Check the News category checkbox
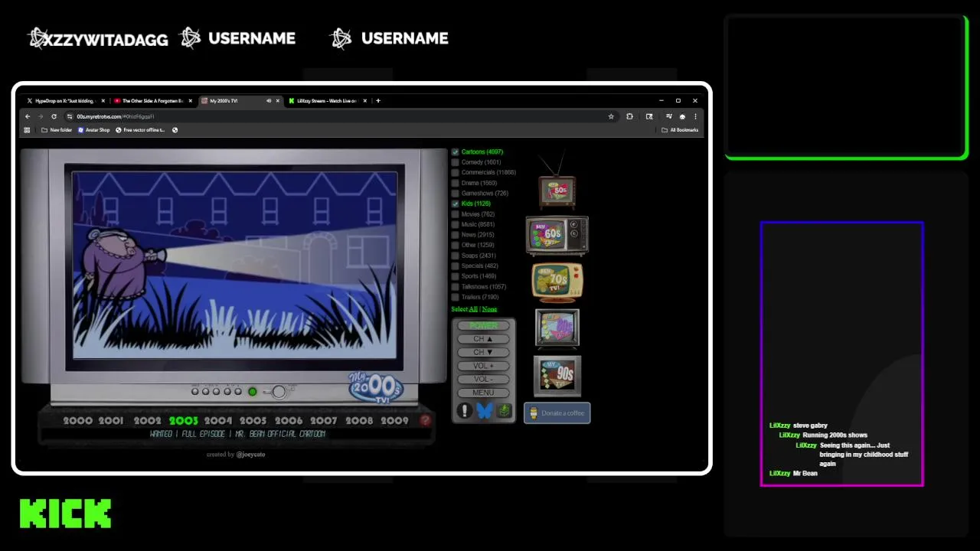 (x=455, y=235)
